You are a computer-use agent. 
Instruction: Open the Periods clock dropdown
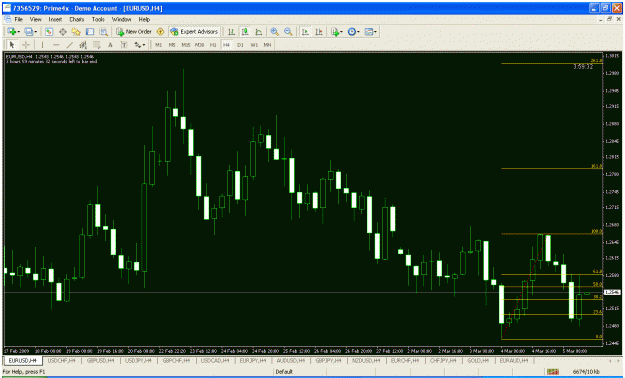click(x=354, y=32)
